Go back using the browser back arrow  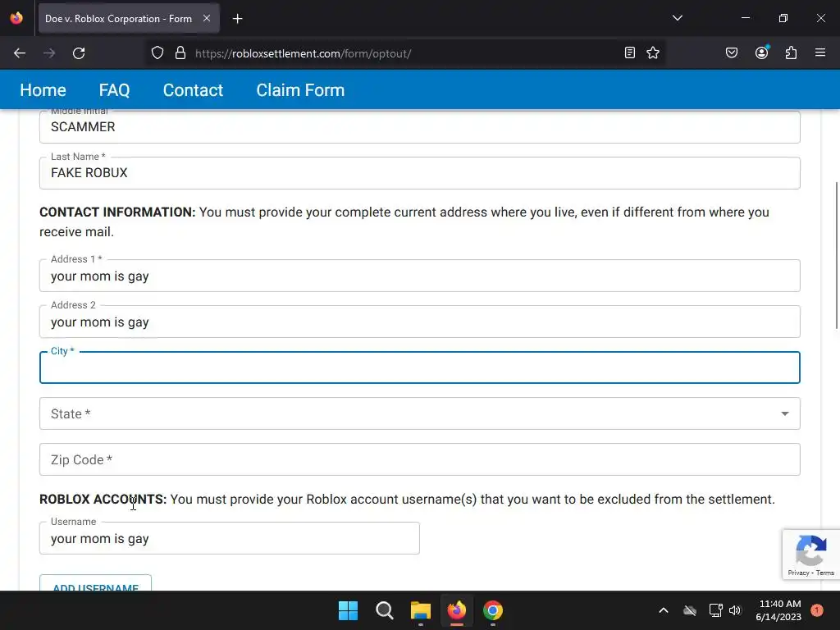(20, 53)
